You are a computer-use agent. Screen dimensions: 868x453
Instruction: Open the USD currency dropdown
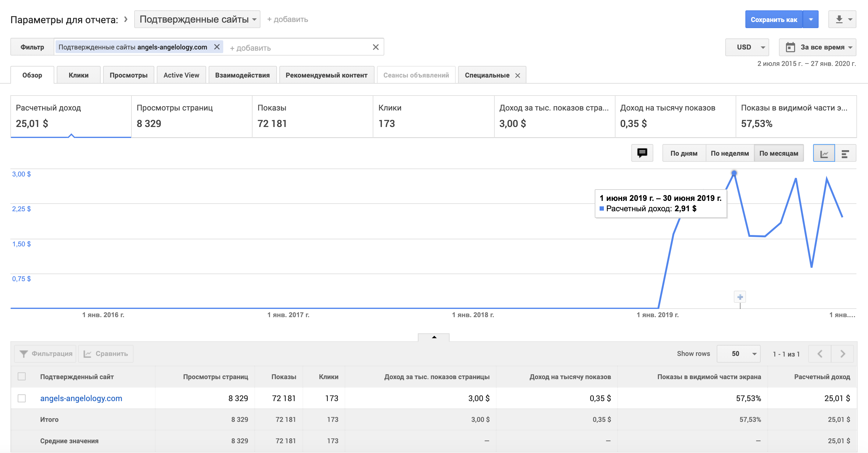(747, 47)
